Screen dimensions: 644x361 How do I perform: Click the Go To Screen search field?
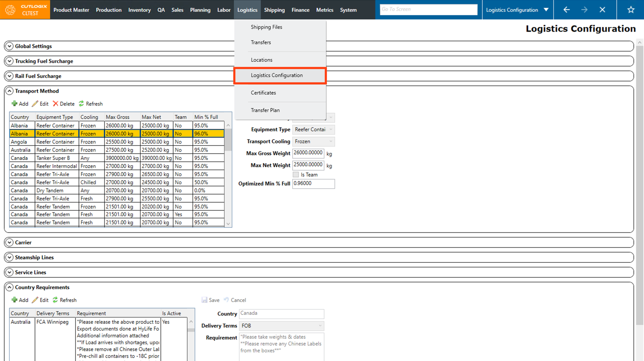coord(428,9)
